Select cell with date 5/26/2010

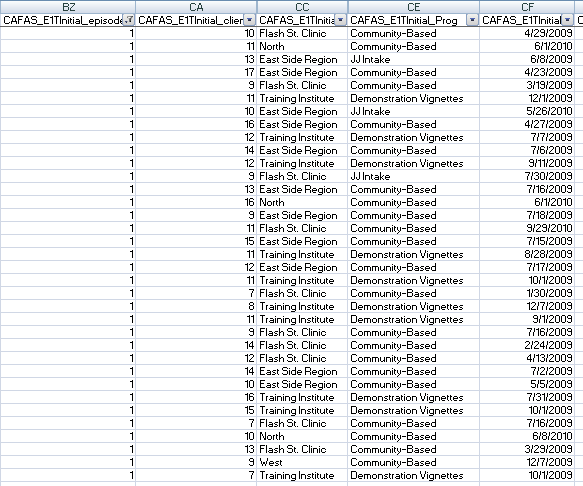coord(527,112)
